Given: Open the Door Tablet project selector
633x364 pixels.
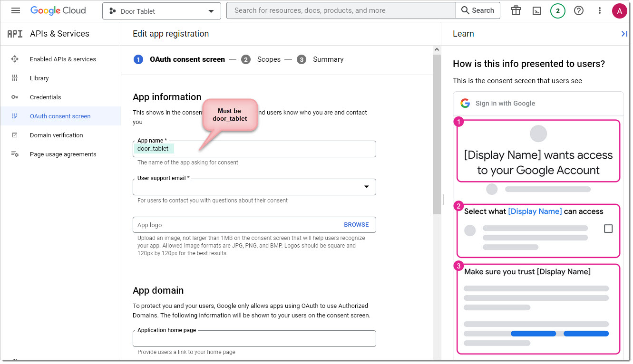Looking at the screenshot, I should click(x=161, y=11).
